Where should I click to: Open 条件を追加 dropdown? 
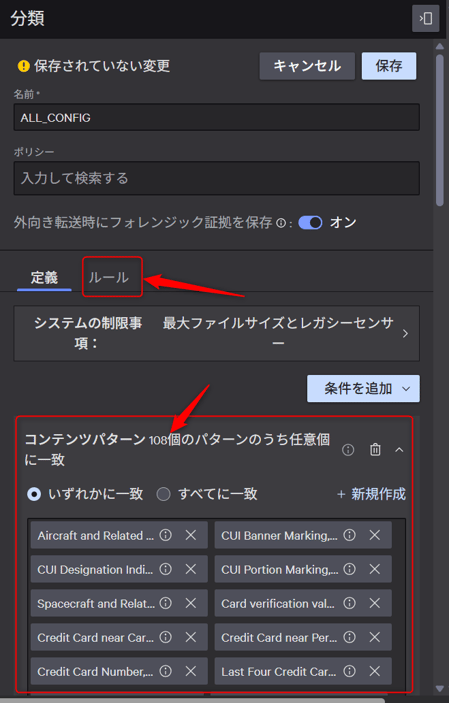pos(363,389)
